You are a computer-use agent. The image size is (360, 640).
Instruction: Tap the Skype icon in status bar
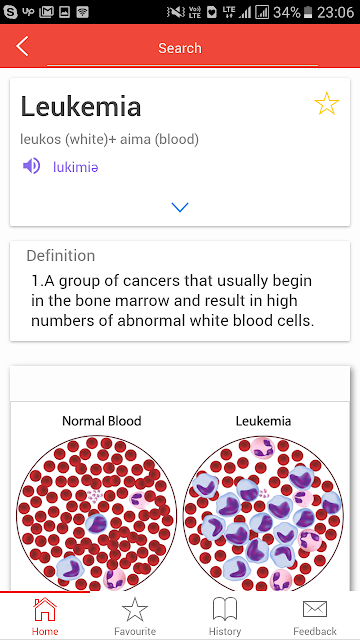[x=10, y=12]
